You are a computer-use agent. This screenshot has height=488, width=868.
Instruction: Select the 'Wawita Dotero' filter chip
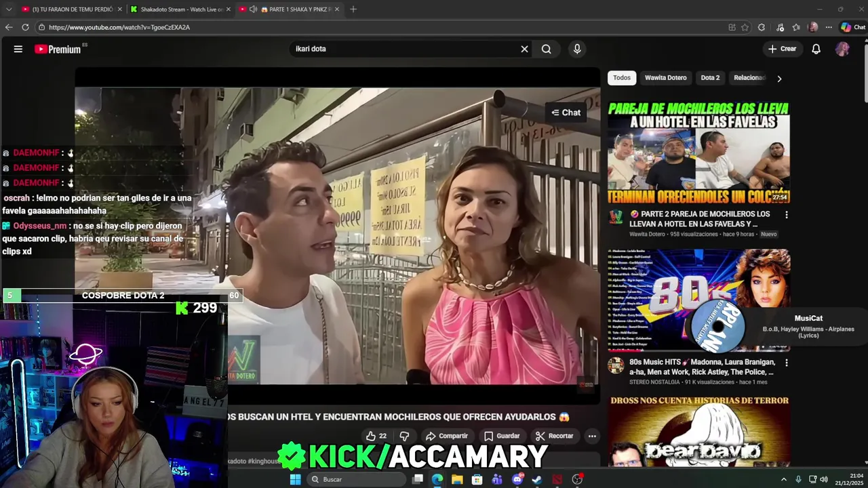coord(665,78)
